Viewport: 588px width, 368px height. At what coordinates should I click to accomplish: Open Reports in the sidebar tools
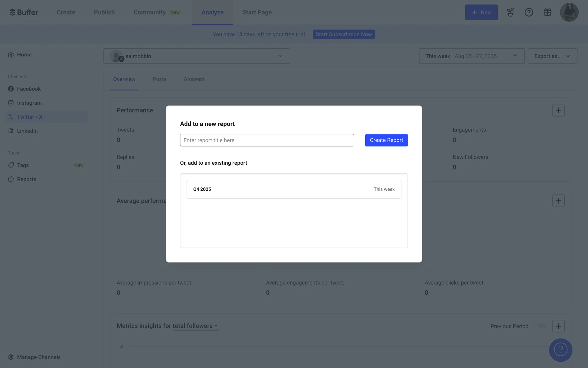26,179
